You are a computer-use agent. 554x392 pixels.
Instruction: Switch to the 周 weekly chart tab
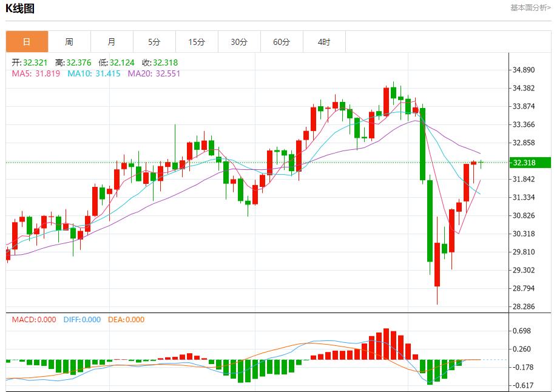[x=69, y=41]
